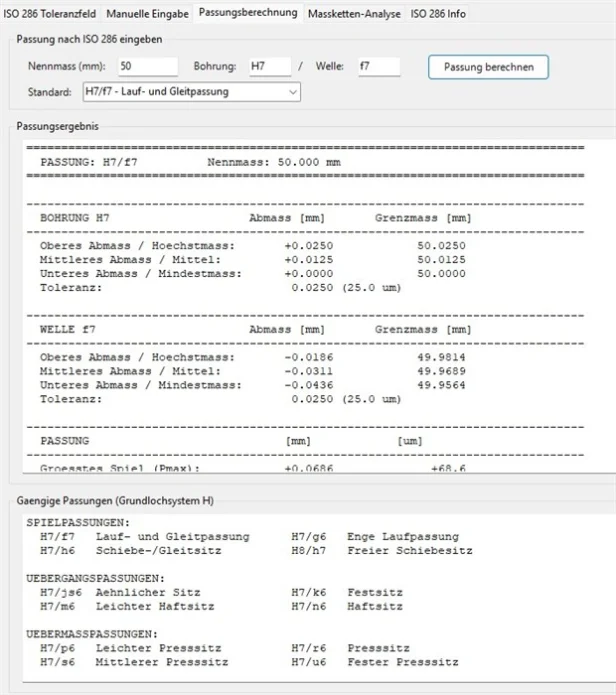Viewport: 616px width, 695px height.
Task: Click the SPIELPASSUNGEN heading in the list
Action: [76, 522]
